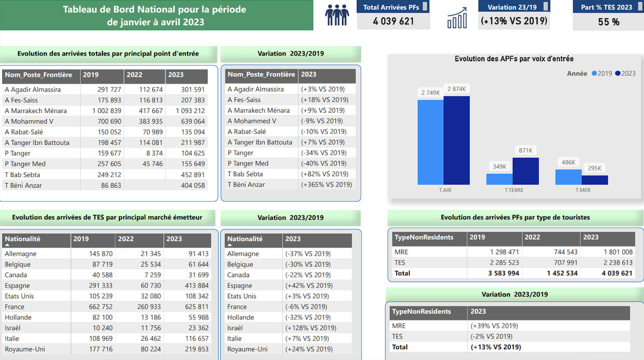Select the MRE row in tourist type table
Screen dimensions: 644x360
tap(513, 252)
